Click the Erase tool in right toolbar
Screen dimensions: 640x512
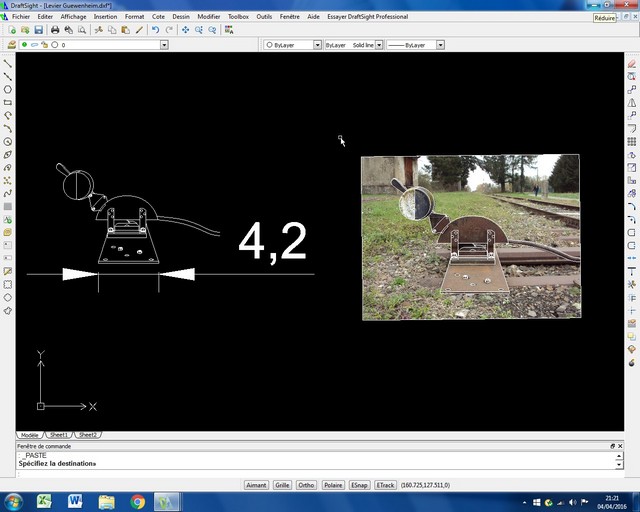tap(631, 63)
